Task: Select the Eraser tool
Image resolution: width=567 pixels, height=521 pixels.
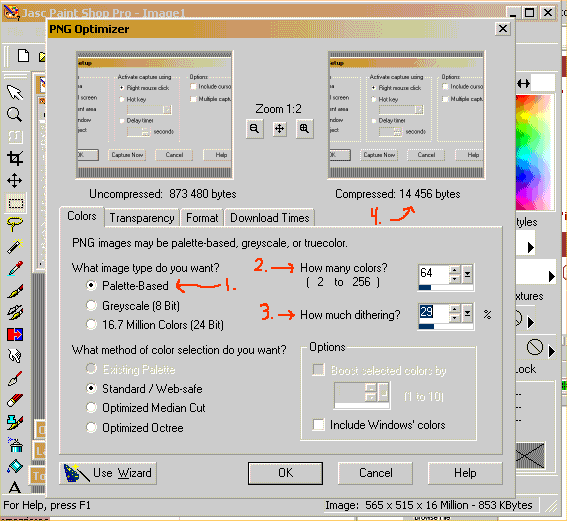Action: [15, 400]
